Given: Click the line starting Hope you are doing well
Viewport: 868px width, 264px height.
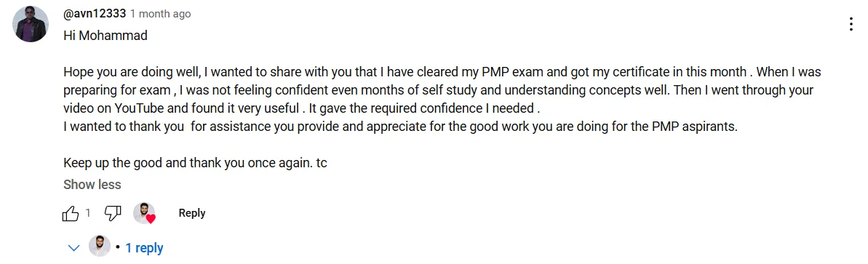Looking at the screenshot, I should (x=442, y=72).
